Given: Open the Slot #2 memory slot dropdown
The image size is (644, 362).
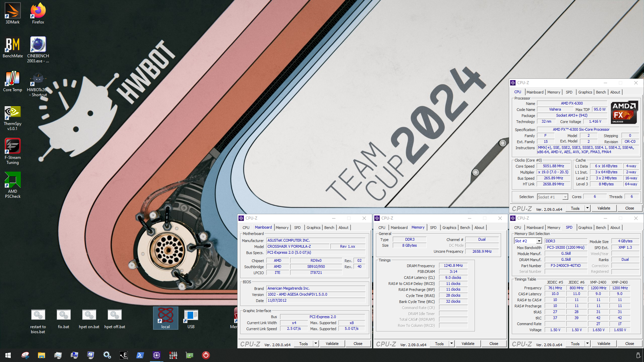Looking at the screenshot, I should [528, 241].
